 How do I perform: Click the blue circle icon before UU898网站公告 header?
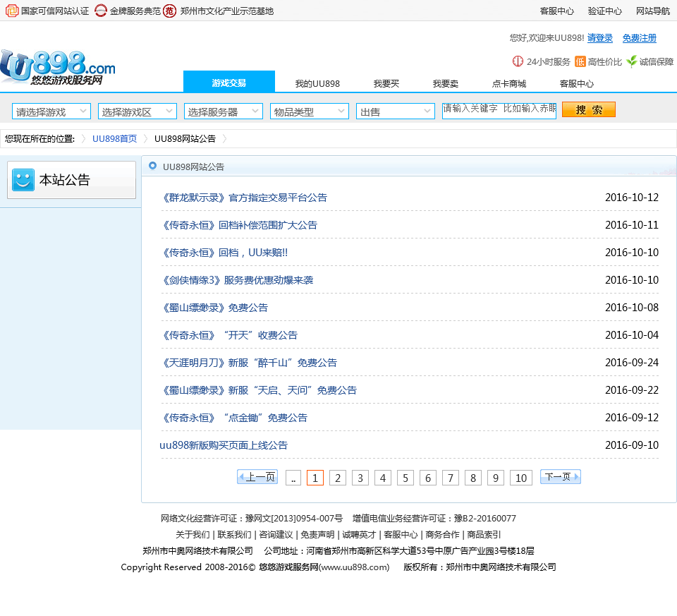(152, 165)
